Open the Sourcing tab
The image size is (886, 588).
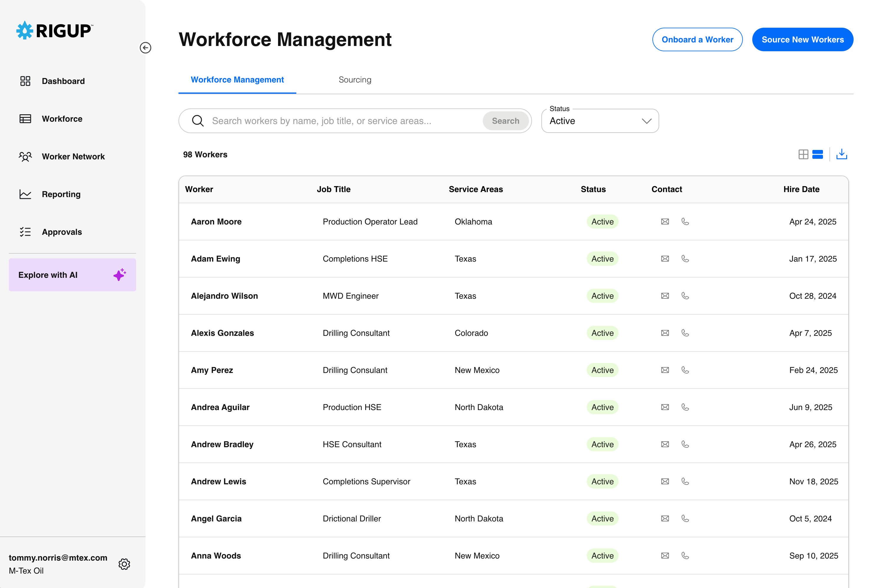pyautogui.click(x=355, y=80)
